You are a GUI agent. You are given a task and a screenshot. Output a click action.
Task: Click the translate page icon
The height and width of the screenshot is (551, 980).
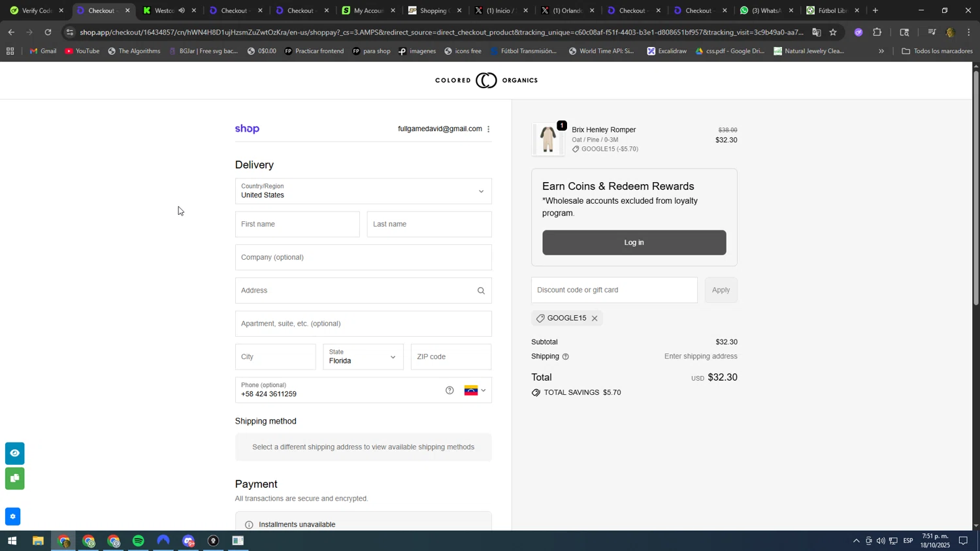[x=817, y=32]
